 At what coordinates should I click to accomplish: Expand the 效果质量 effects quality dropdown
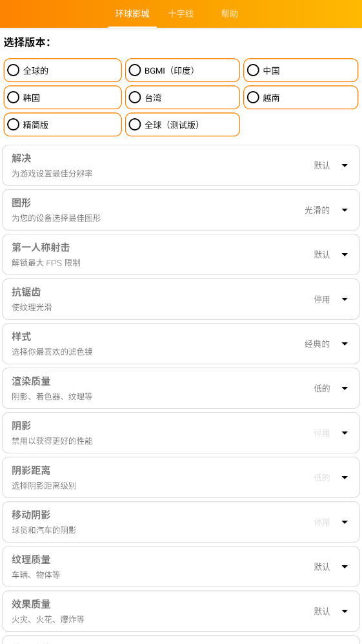click(x=345, y=612)
